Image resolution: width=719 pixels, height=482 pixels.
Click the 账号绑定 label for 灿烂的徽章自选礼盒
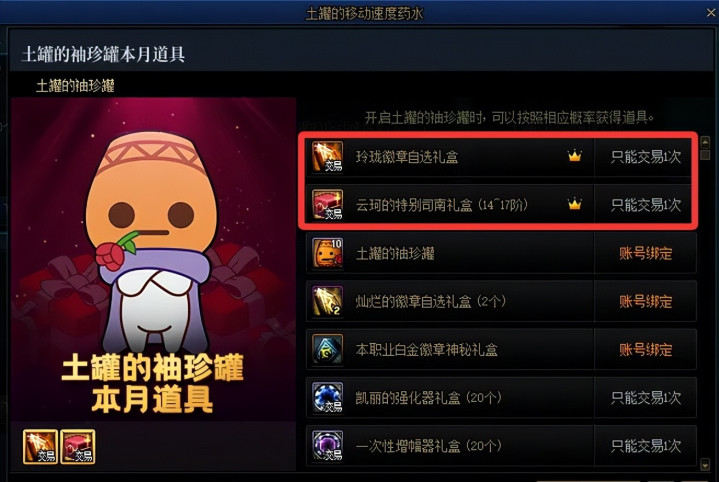coord(646,301)
